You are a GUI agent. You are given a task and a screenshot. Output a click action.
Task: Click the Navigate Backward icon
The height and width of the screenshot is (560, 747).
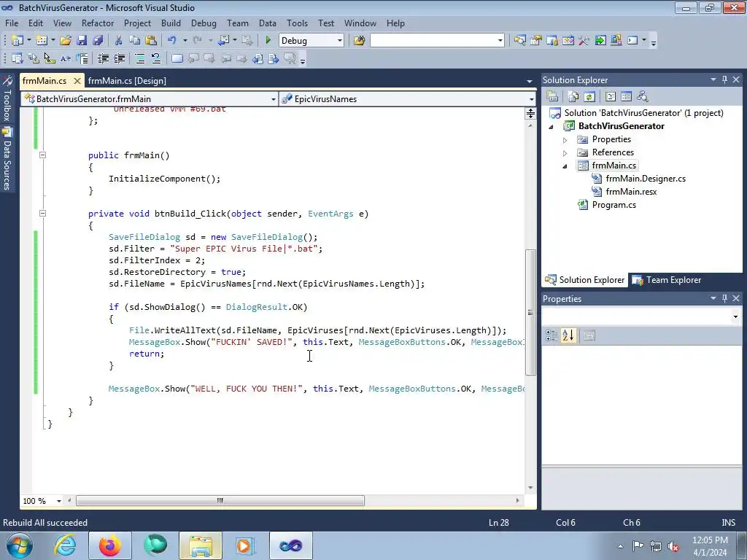[x=223, y=41]
